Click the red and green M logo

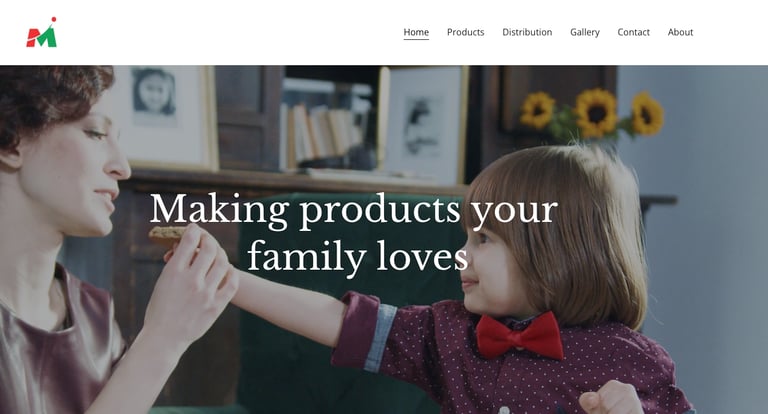click(x=42, y=32)
